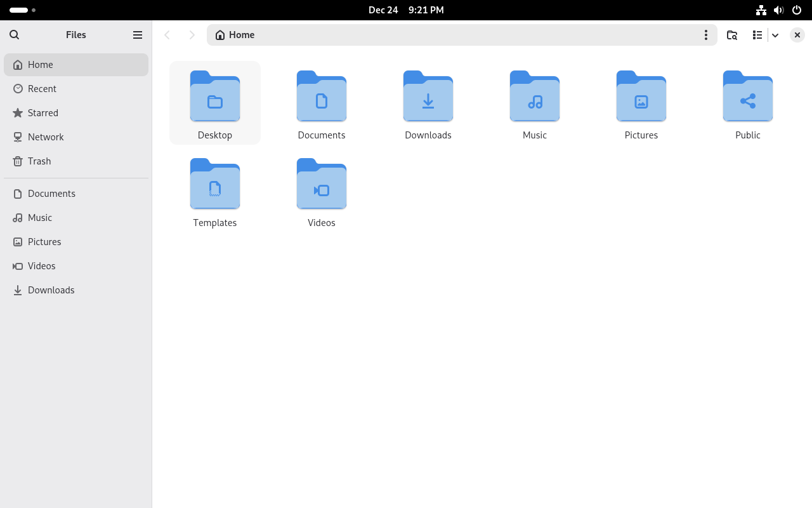Click the search everywhere folder icon
The image size is (812, 508).
point(732,35)
